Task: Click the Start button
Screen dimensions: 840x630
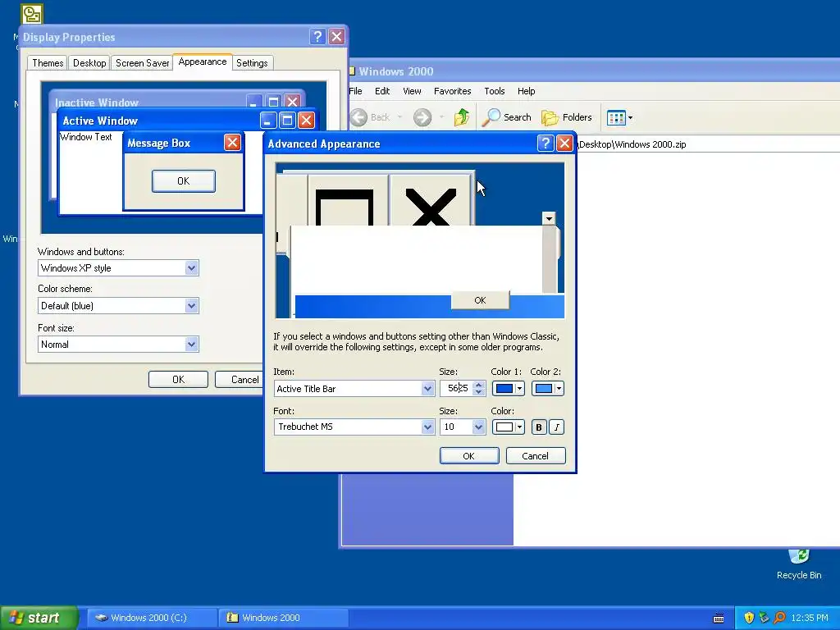Action: point(39,618)
